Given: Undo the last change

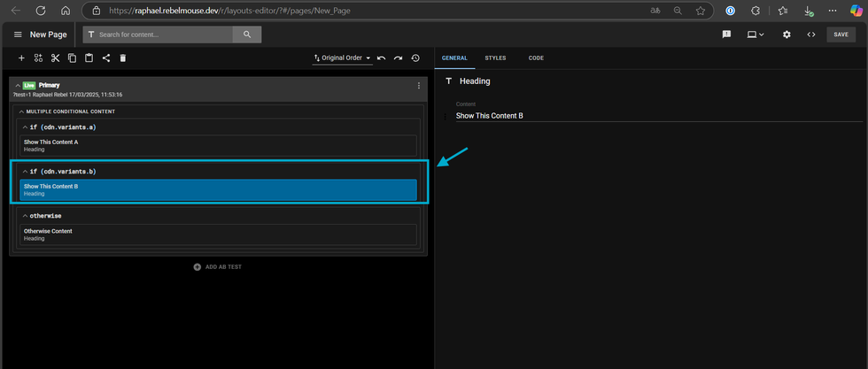Looking at the screenshot, I should tap(382, 58).
